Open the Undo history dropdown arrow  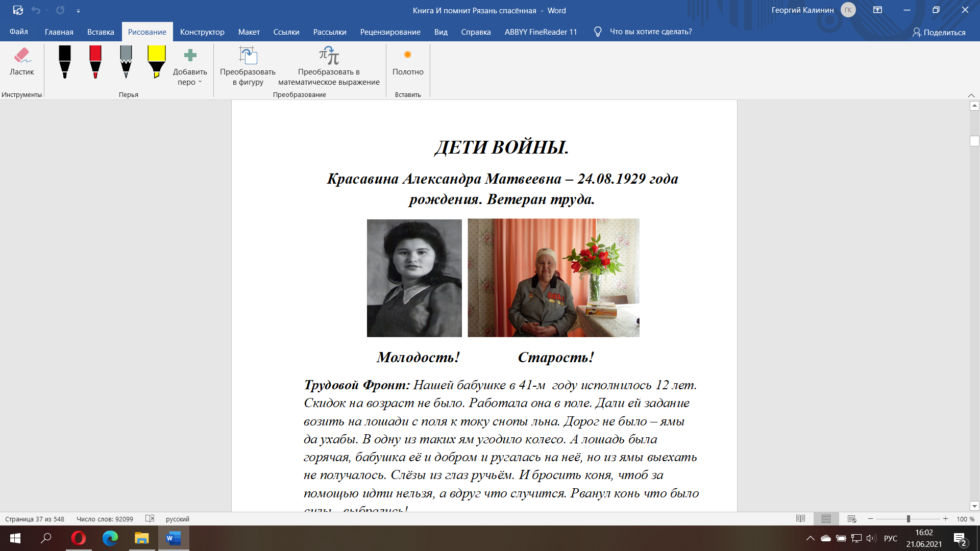(x=47, y=10)
